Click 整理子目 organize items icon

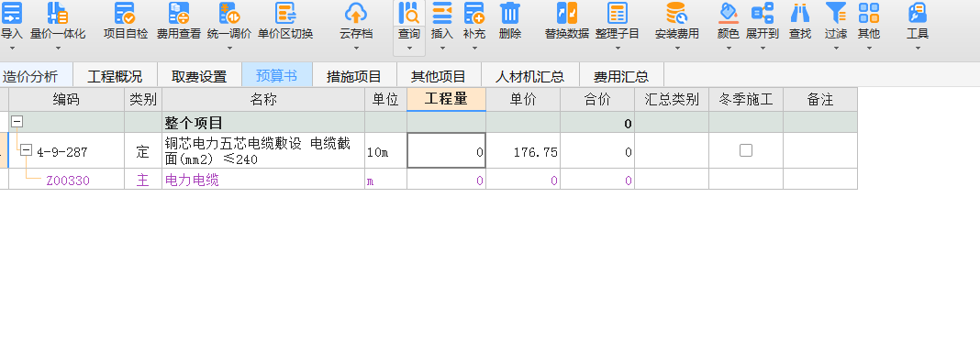[x=618, y=13]
